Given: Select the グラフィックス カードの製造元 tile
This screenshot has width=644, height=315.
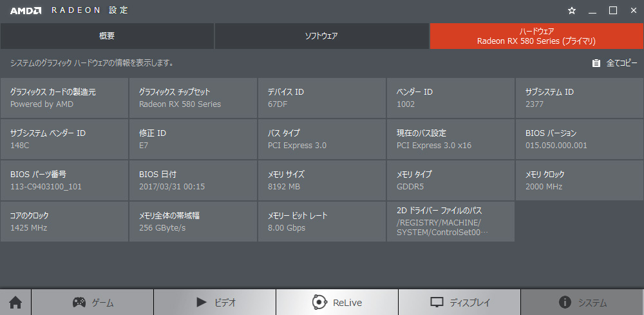Looking at the screenshot, I should point(64,98).
